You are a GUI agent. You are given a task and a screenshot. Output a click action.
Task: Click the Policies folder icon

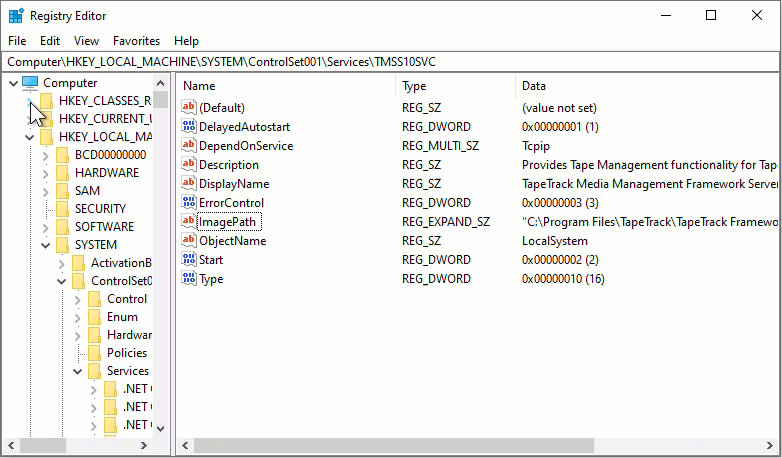(x=95, y=353)
